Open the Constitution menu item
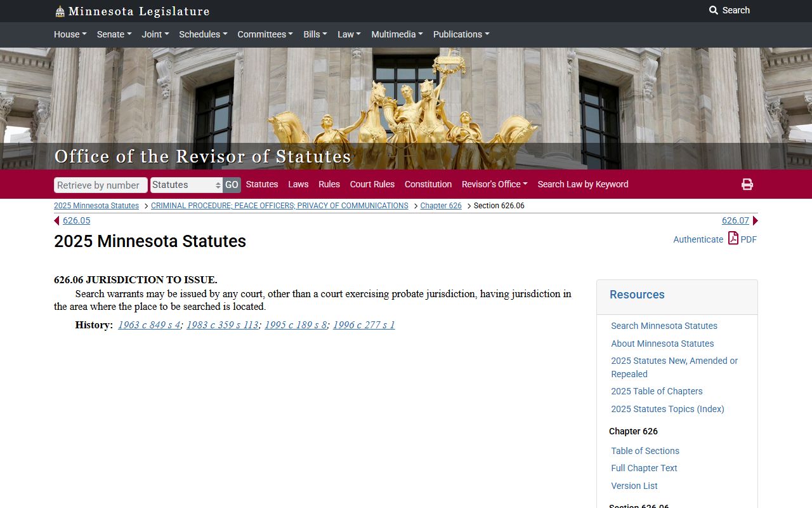The image size is (812, 508). 428,184
